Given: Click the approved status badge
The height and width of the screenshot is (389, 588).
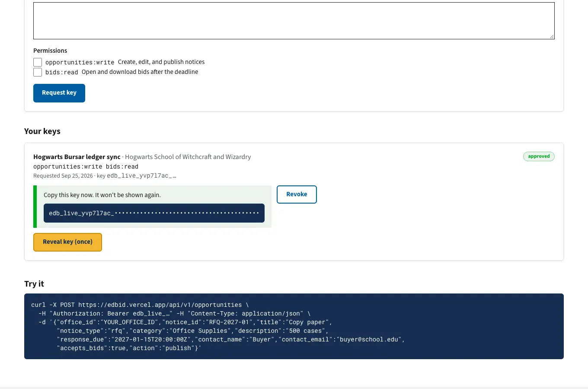Looking at the screenshot, I should 539,156.
